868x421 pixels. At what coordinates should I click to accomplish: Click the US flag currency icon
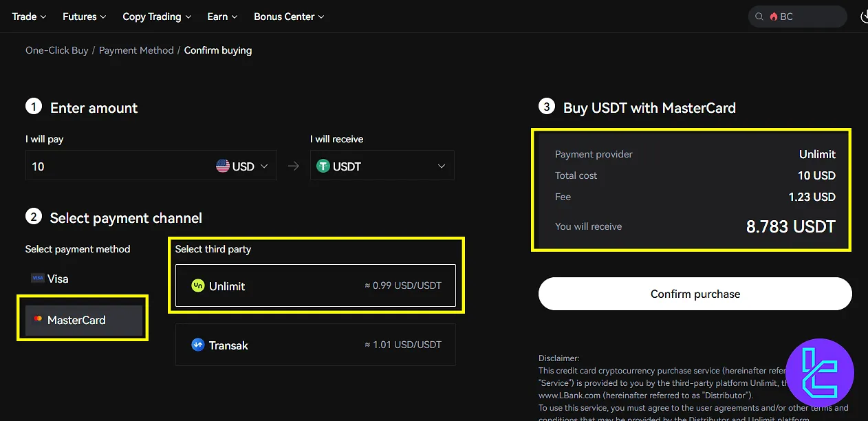coord(223,166)
